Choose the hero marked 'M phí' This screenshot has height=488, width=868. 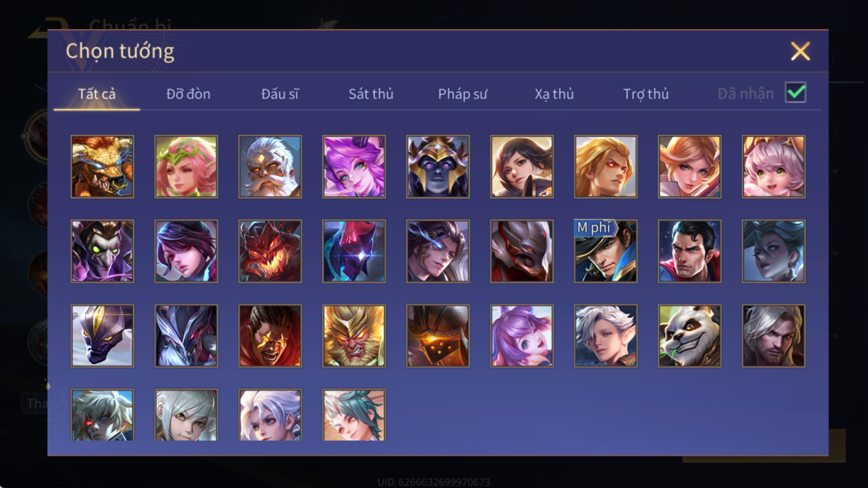pos(605,251)
